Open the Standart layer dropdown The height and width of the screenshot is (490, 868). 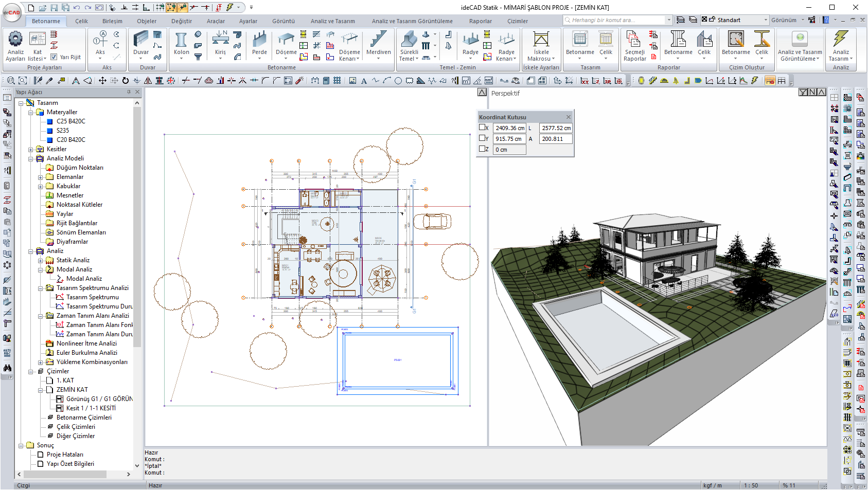point(766,20)
